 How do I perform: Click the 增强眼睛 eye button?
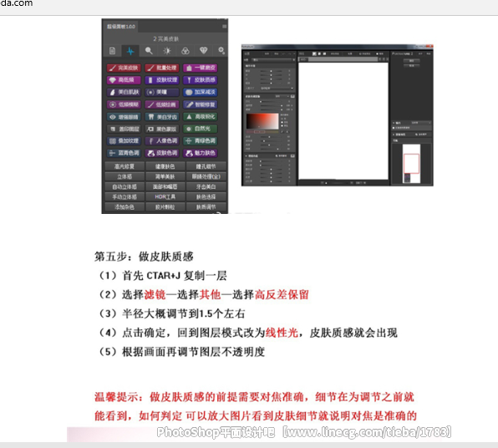(x=124, y=117)
